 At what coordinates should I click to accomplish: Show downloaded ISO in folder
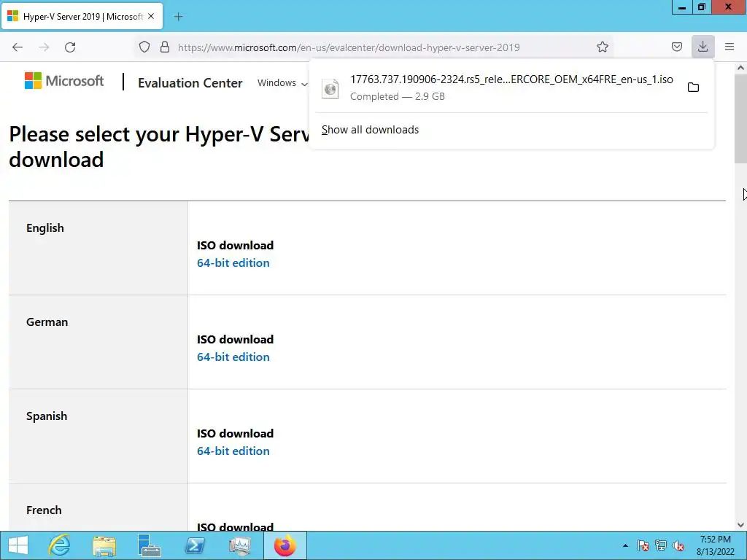click(693, 87)
